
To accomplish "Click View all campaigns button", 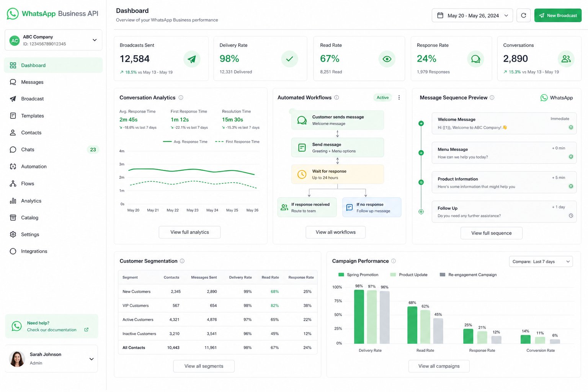I will (439, 366).
